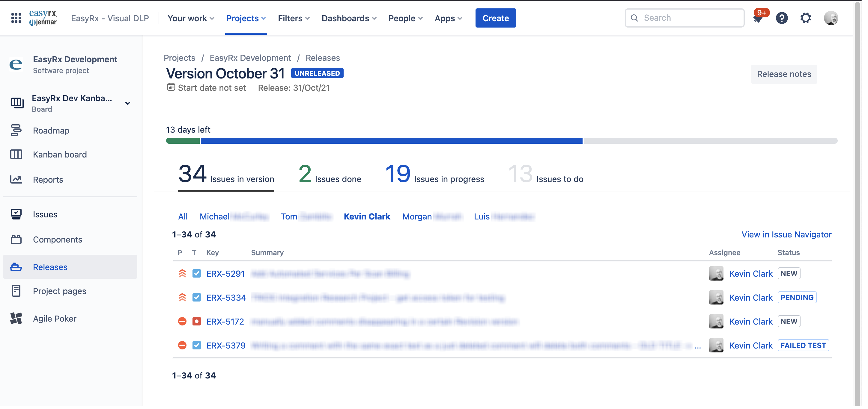Viewport: 868px width, 409px height.
Task: Click the Agile Poker sidebar icon
Action: 16,318
